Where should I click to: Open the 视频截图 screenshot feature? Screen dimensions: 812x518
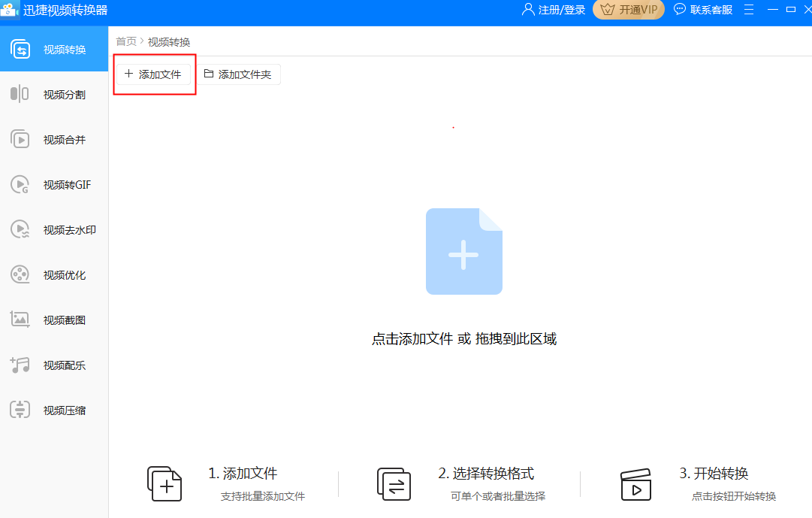click(54, 320)
